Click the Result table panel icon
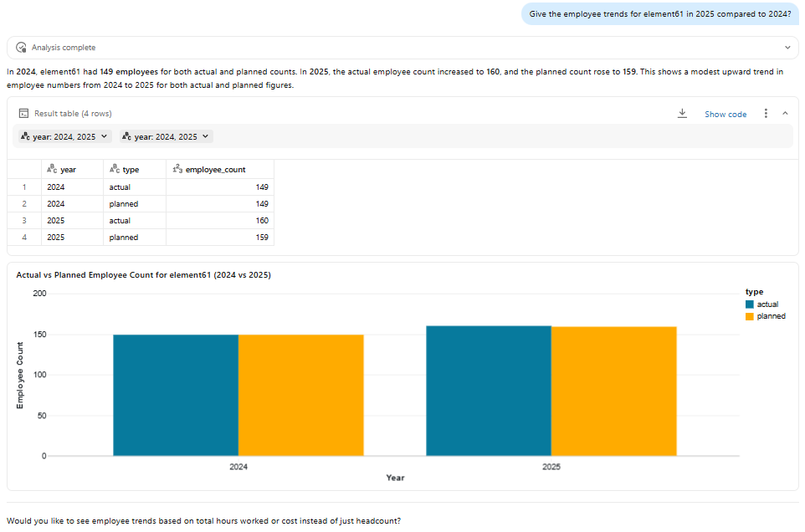805x532 pixels. pos(22,113)
